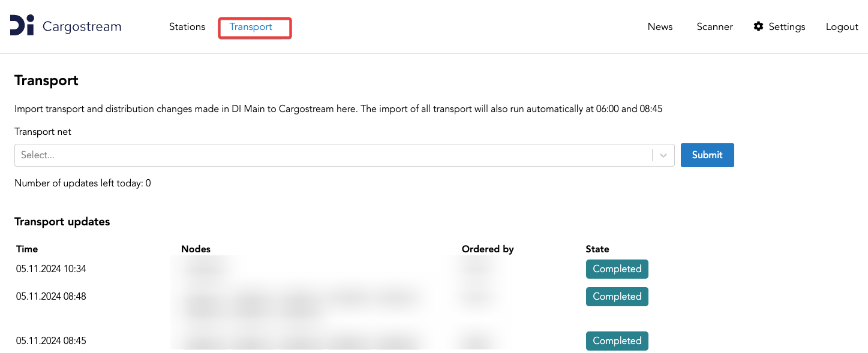Open the Scanner page
Screen dimensions: 868x353
click(x=714, y=27)
